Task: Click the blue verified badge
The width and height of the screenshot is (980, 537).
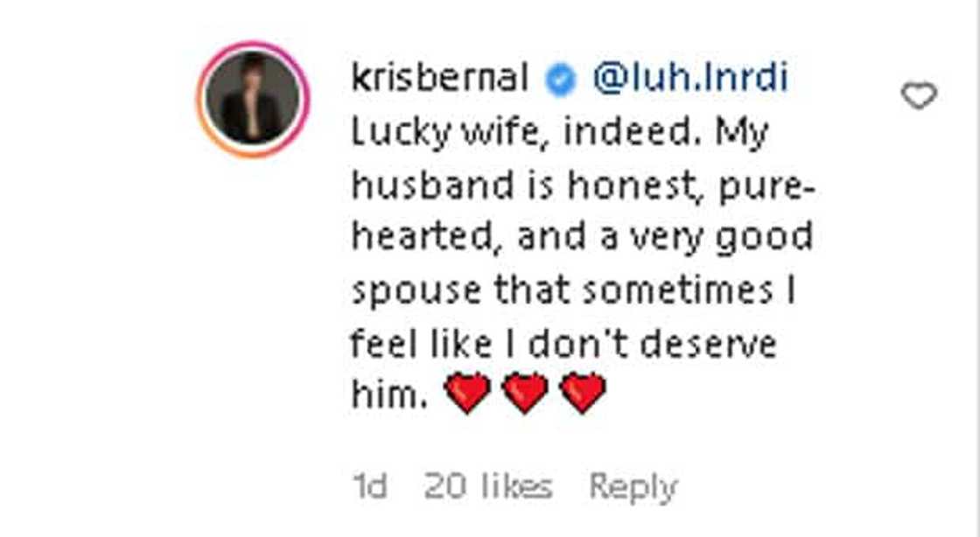Action: (561, 80)
